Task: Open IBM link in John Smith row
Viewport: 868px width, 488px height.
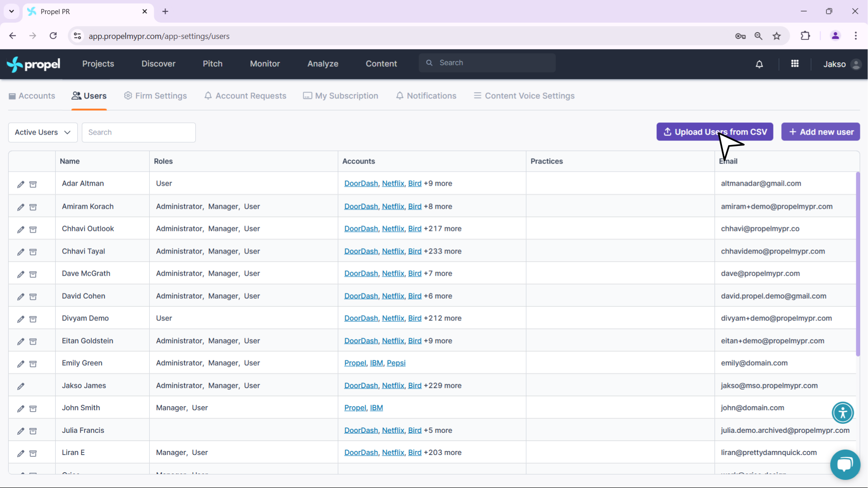Action: 376,408
